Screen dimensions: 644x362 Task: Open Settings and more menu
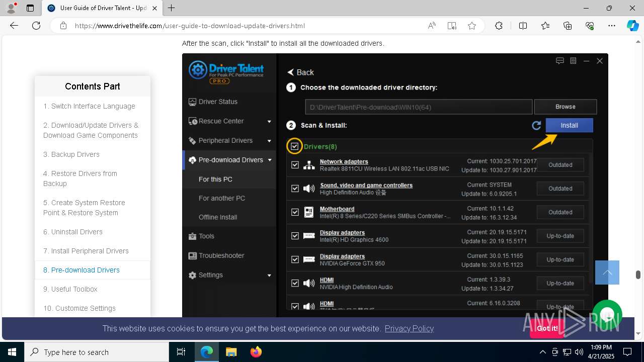tap(612, 26)
